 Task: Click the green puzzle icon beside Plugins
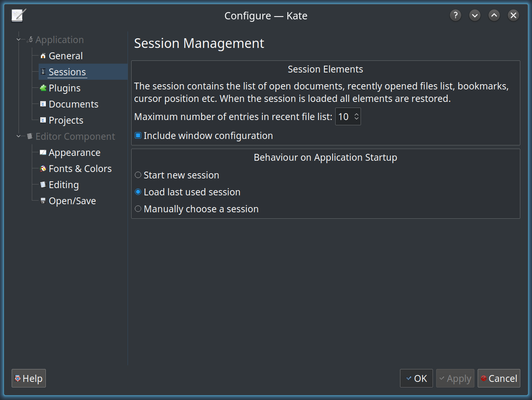(x=43, y=88)
